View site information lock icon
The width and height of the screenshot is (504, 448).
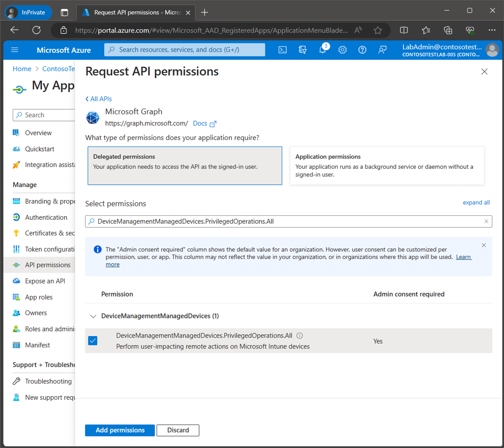pos(64,30)
